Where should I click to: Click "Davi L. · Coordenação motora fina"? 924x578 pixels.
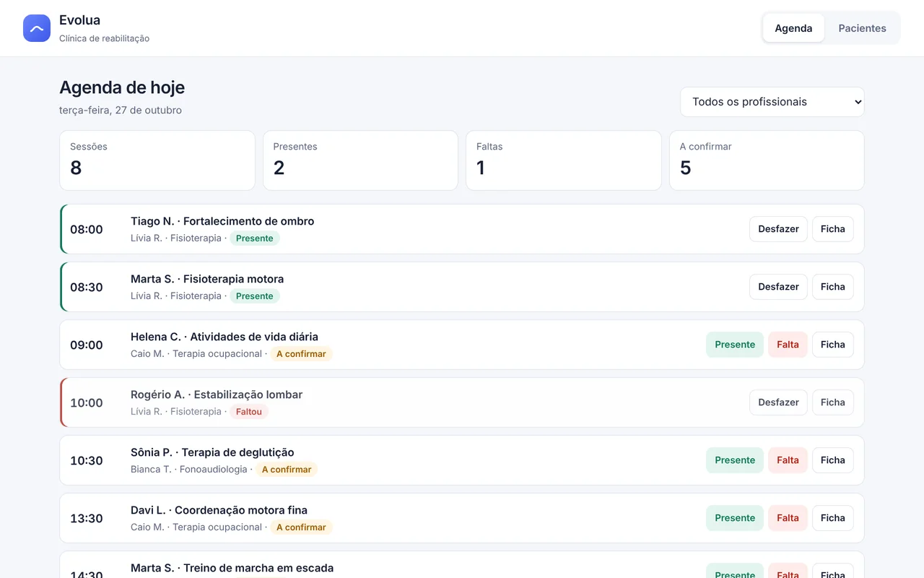click(x=219, y=510)
